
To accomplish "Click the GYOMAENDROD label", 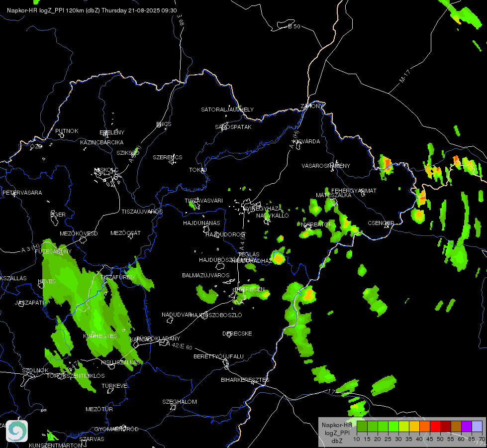I will 116,429.
